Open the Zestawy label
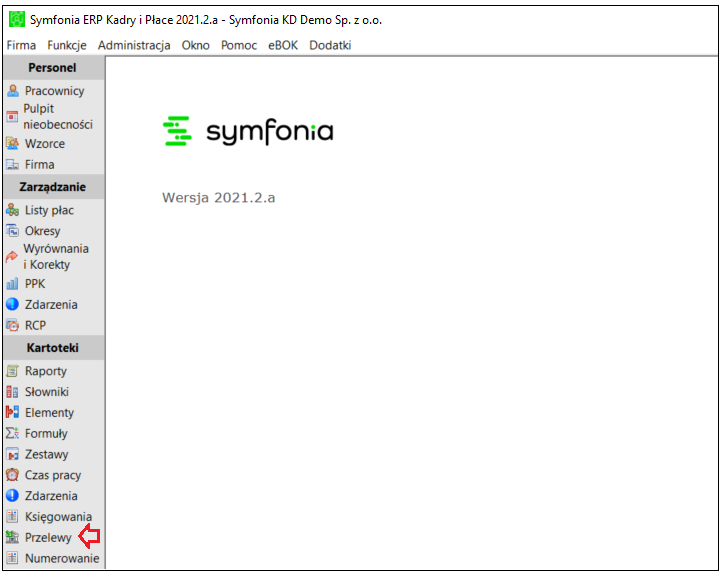Screen dimensions: 726x575 click(x=47, y=455)
